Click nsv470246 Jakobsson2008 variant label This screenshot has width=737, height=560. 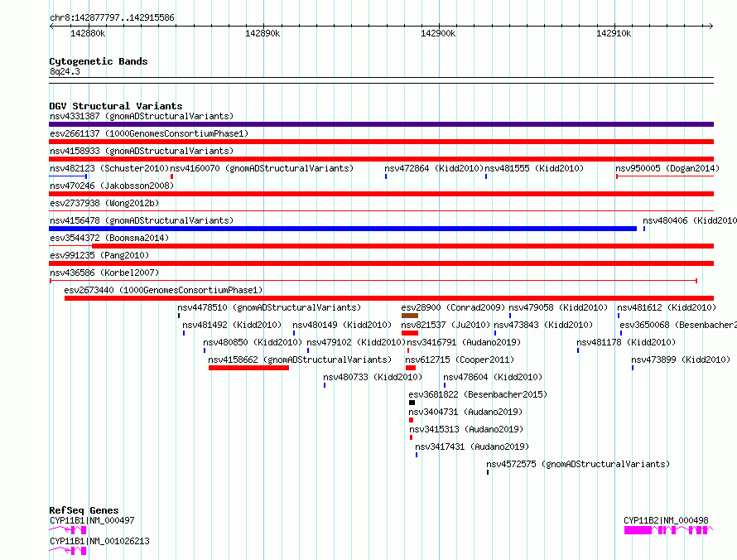point(112,186)
